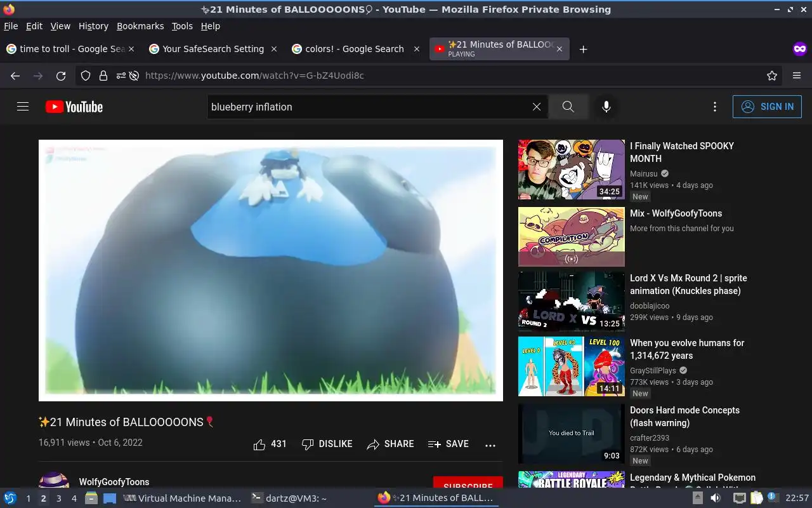The width and height of the screenshot is (812, 508).
Task: Open Virtual Machine Manager from taskbar
Action: 182,498
